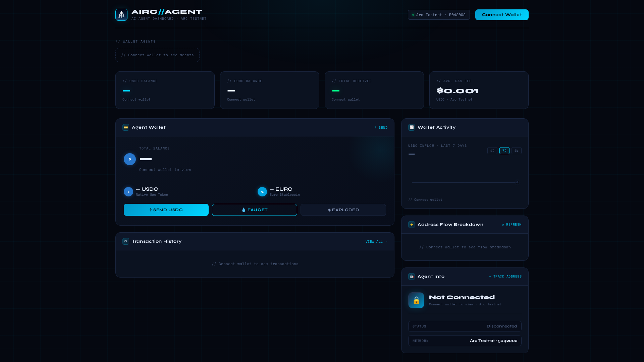Click the 'Connect wallet to view' balance text
The height and width of the screenshot is (362, 644).
pos(165,170)
